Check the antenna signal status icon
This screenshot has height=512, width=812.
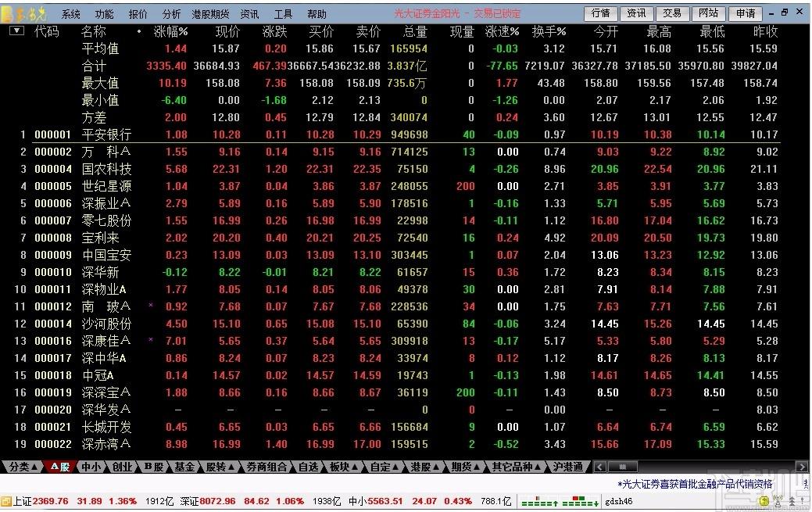pos(778,501)
